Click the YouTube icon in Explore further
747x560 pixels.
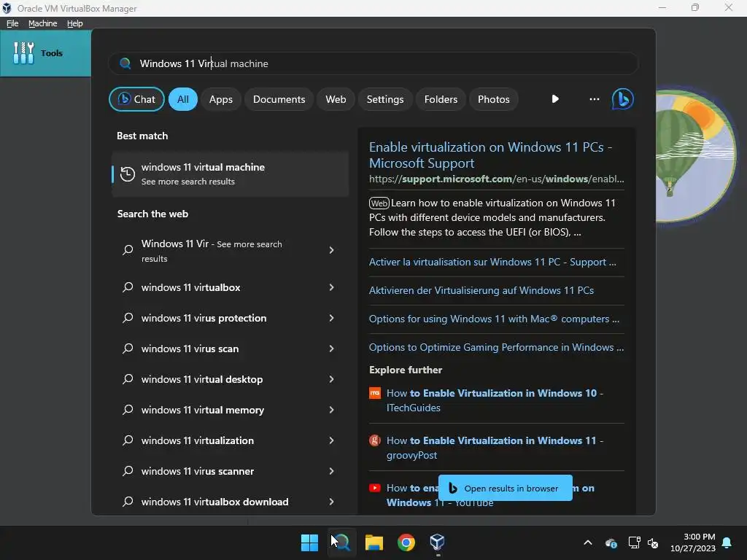375,488
